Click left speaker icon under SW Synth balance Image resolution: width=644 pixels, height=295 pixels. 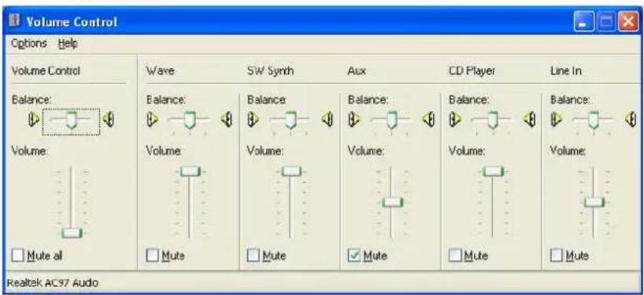coord(253,119)
